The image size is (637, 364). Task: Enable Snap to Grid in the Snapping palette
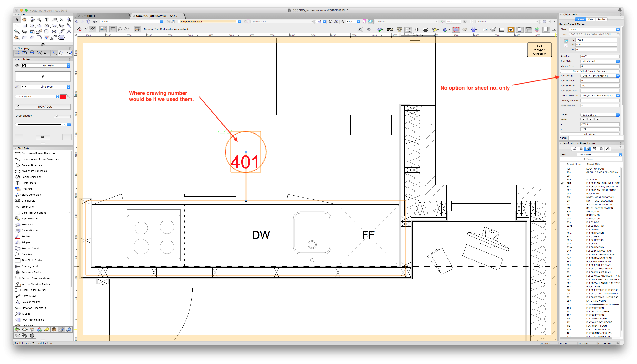(17, 53)
